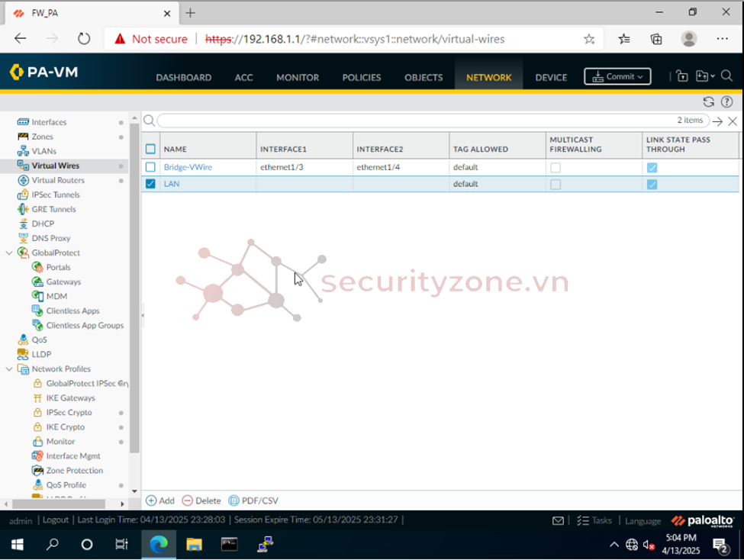Click the IKE Crypto profile icon

[x=37, y=427]
